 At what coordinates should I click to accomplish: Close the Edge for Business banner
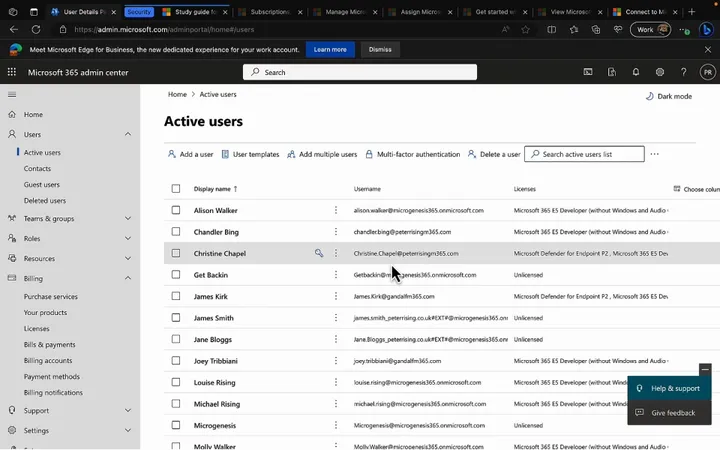click(708, 50)
